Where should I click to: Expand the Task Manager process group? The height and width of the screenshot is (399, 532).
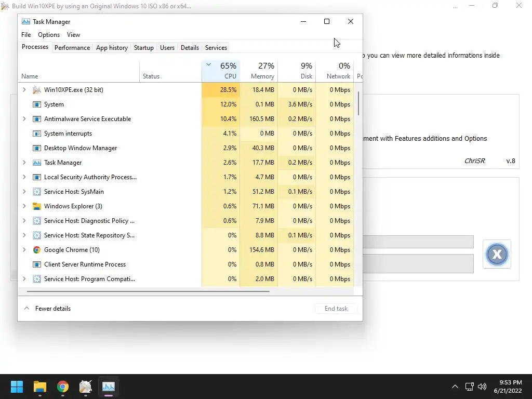[24, 163]
